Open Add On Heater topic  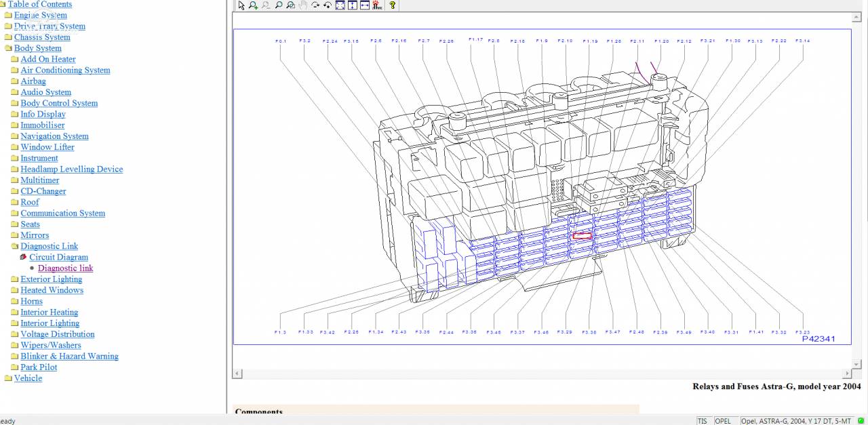point(48,59)
